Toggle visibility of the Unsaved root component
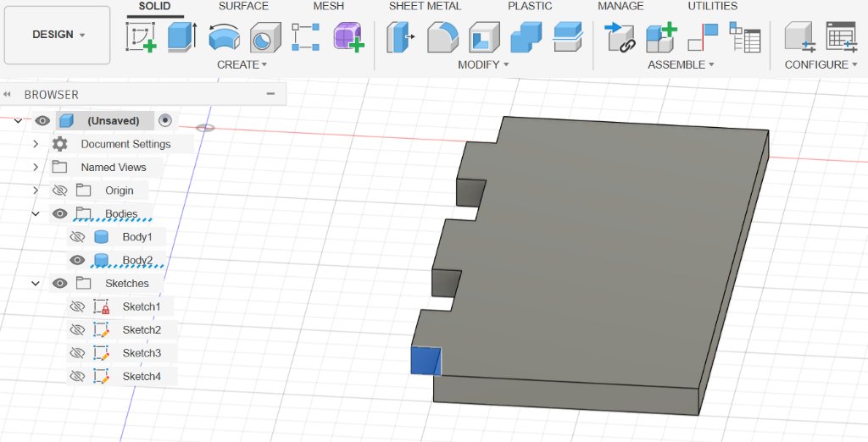 tap(42, 120)
